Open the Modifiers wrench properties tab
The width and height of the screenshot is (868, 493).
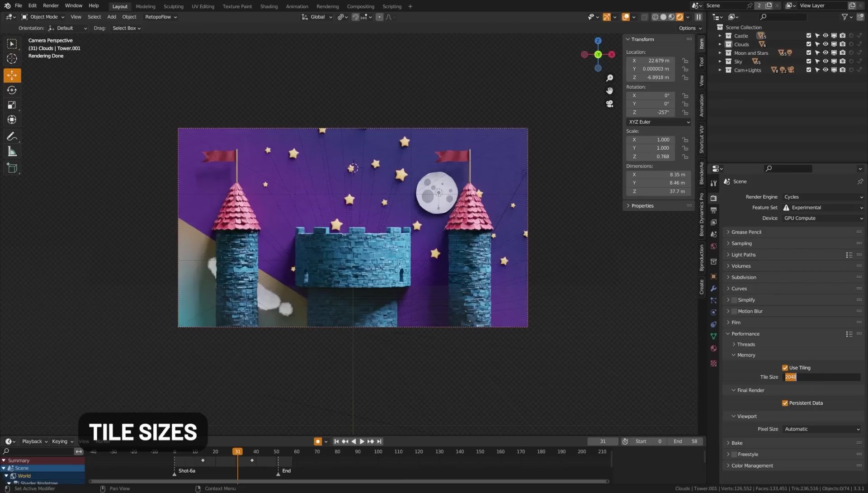[x=714, y=289]
